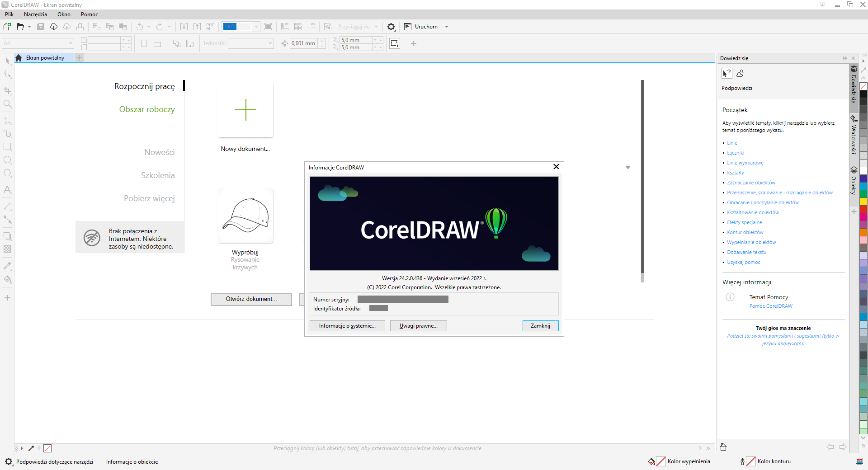The width and height of the screenshot is (868, 470).
Task: Collapse the welcome section triangle arrow
Action: click(628, 168)
